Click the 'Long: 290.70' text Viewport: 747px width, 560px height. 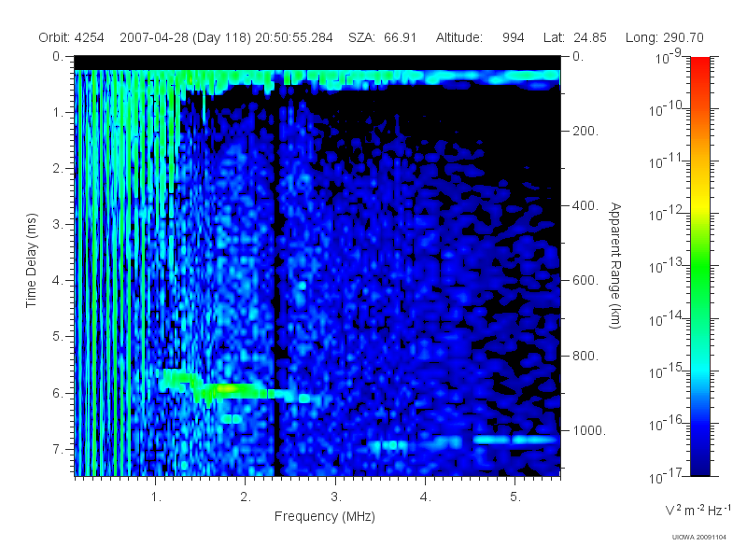(x=665, y=37)
